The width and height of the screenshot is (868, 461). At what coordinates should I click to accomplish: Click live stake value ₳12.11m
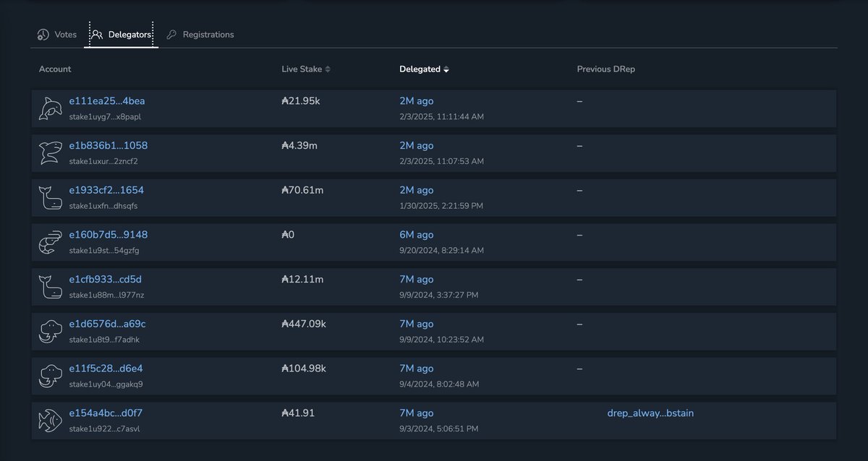302,280
